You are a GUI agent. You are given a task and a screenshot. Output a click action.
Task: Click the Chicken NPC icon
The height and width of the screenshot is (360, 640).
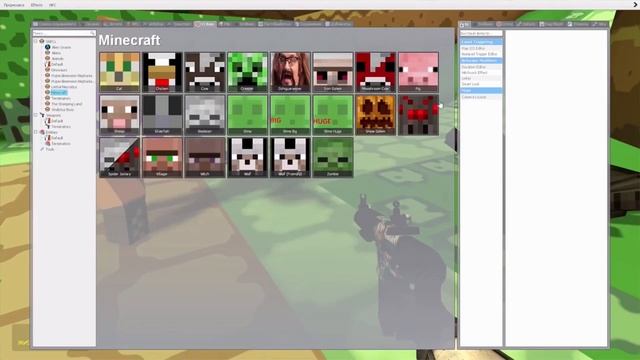(162, 72)
